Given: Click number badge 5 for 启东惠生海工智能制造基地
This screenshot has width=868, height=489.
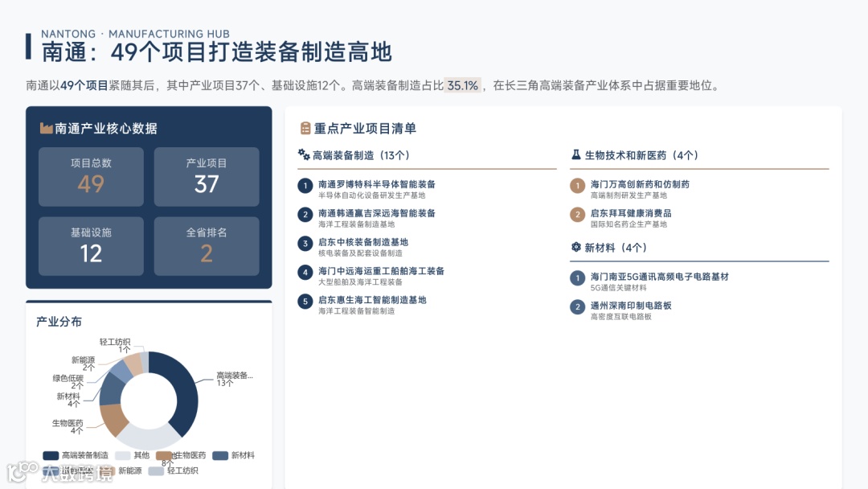Looking at the screenshot, I should pyautogui.click(x=305, y=302).
